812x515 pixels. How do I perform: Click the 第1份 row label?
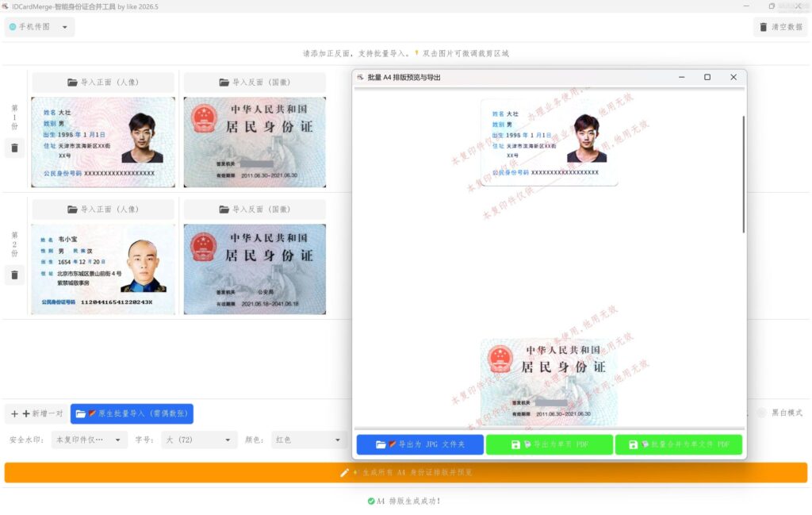point(14,117)
